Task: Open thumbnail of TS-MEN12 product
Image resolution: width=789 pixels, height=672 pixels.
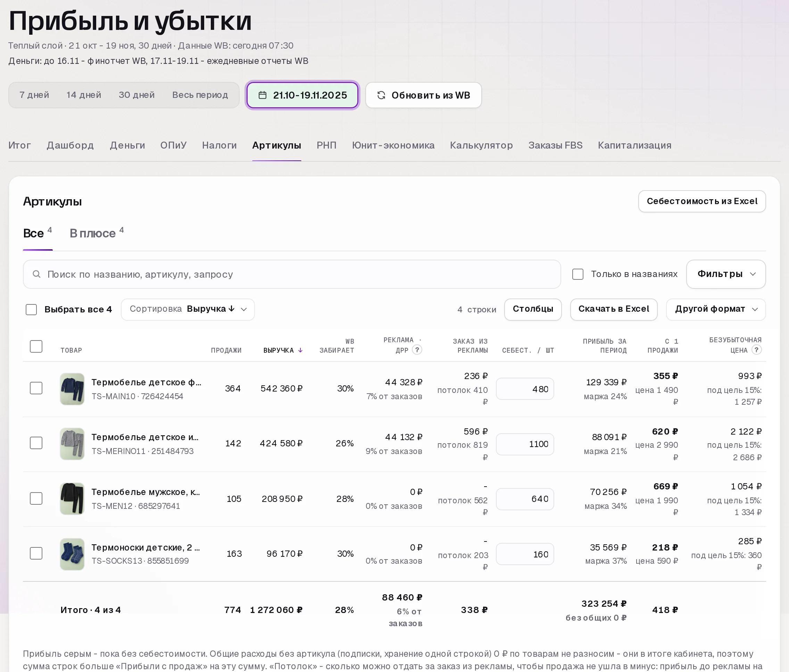Action: (x=72, y=498)
